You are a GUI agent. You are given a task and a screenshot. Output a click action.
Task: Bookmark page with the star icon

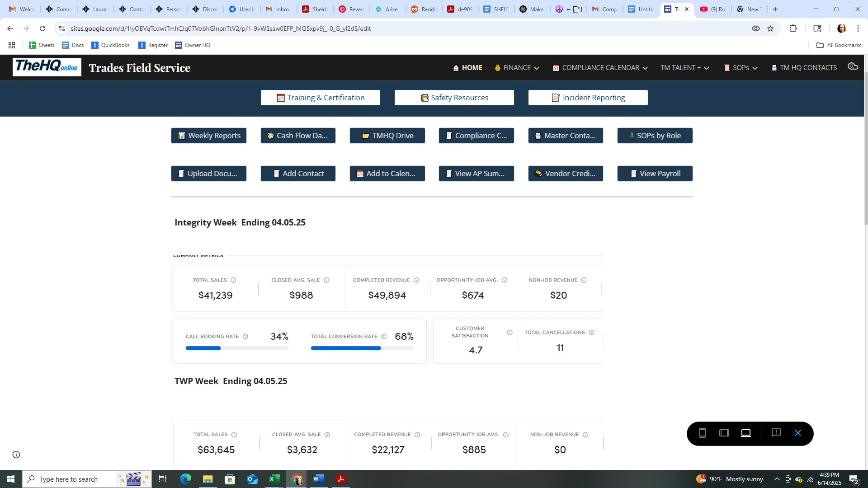point(770,28)
